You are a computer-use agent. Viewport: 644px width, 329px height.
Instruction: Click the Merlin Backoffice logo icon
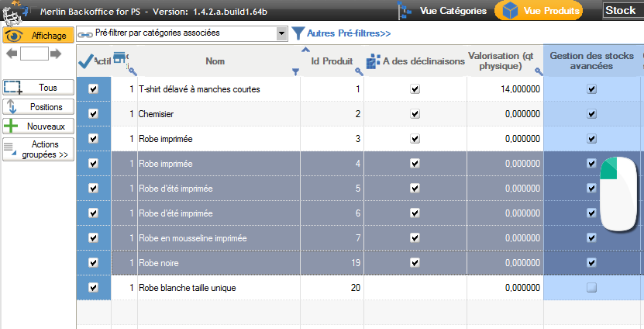[14, 12]
